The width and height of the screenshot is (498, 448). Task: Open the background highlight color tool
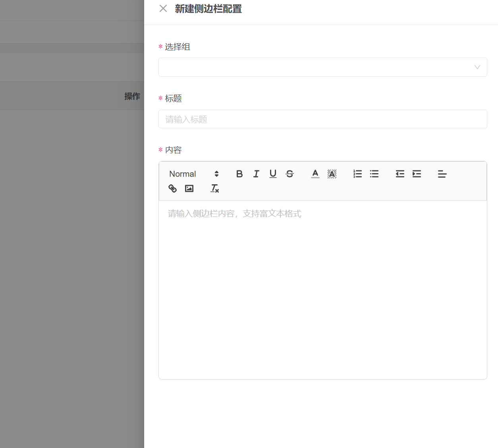click(332, 174)
